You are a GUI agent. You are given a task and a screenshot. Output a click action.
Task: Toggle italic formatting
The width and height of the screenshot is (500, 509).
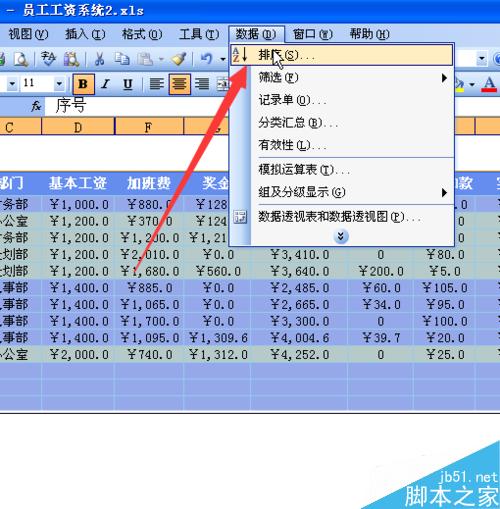(106, 84)
